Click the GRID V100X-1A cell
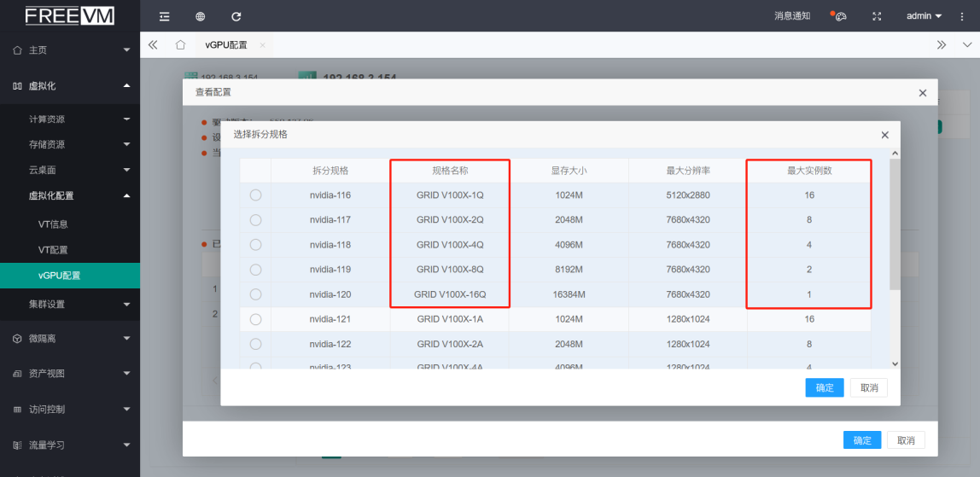Image resolution: width=980 pixels, height=477 pixels. point(450,319)
